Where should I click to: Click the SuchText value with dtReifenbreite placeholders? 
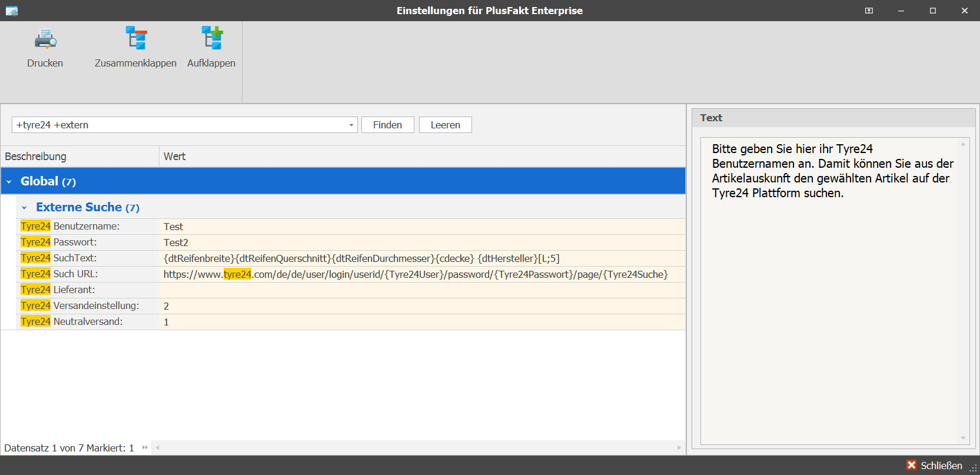pyautogui.click(x=361, y=258)
